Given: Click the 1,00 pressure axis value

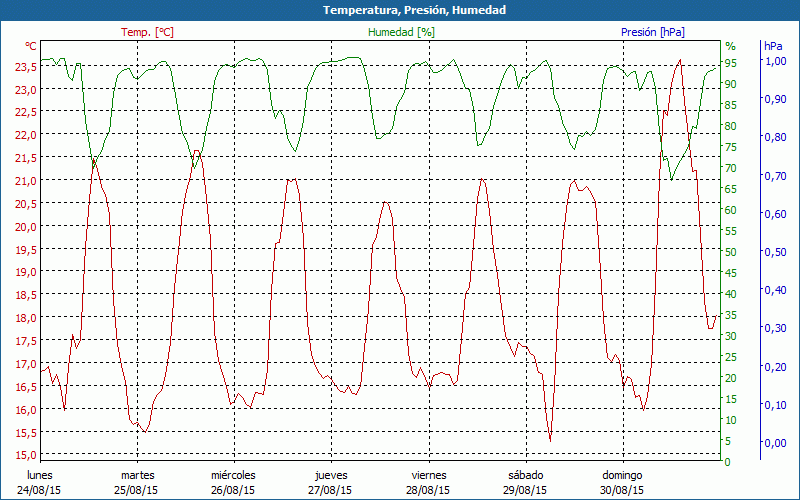Looking at the screenshot, I should point(776,61).
